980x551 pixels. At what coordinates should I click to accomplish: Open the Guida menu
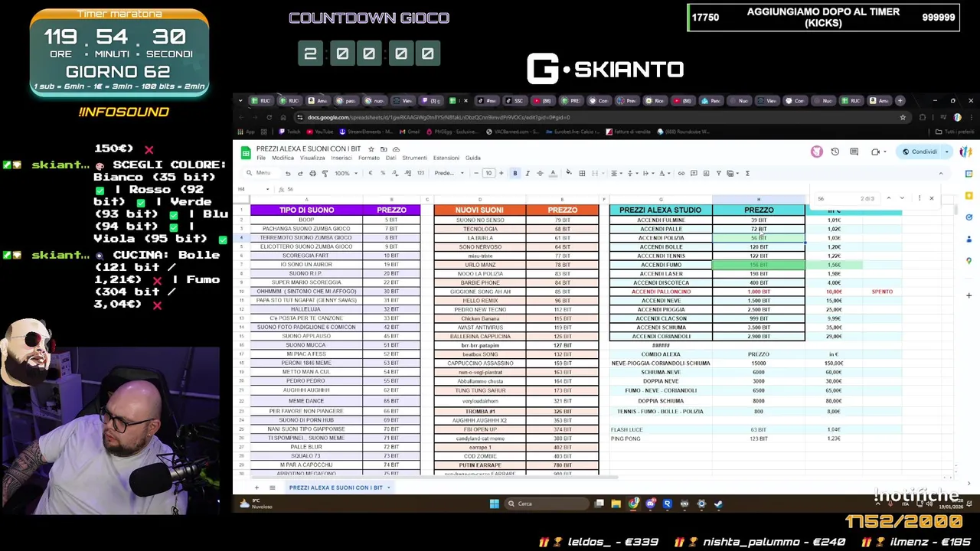(x=473, y=158)
